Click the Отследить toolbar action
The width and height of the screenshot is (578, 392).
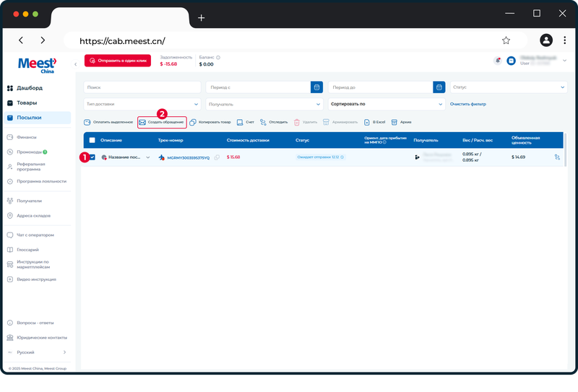pyautogui.click(x=274, y=122)
